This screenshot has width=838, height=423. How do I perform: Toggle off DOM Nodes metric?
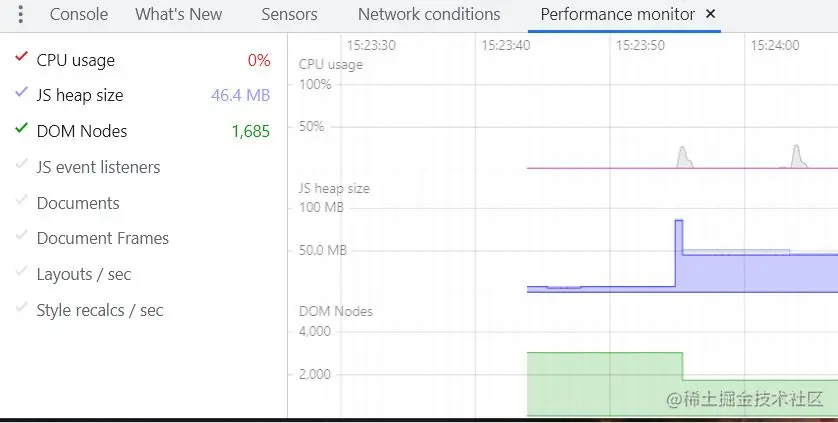click(x=22, y=130)
